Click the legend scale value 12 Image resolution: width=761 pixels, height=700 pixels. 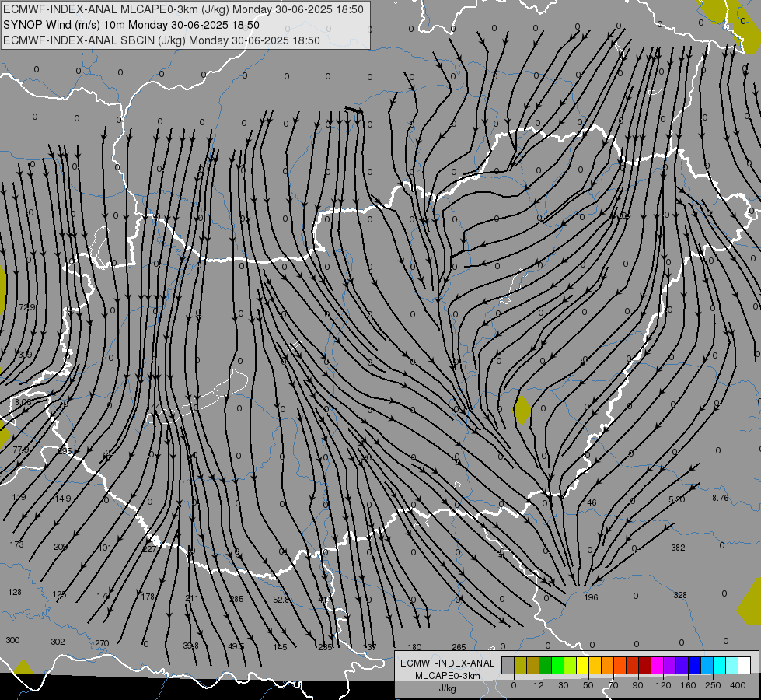click(538, 685)
